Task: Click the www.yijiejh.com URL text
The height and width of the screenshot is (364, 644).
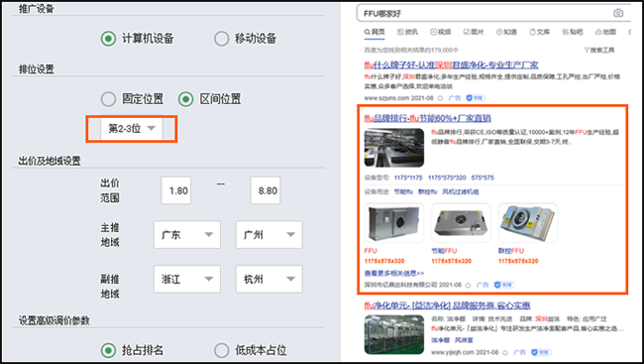Action: click(452, 352)
